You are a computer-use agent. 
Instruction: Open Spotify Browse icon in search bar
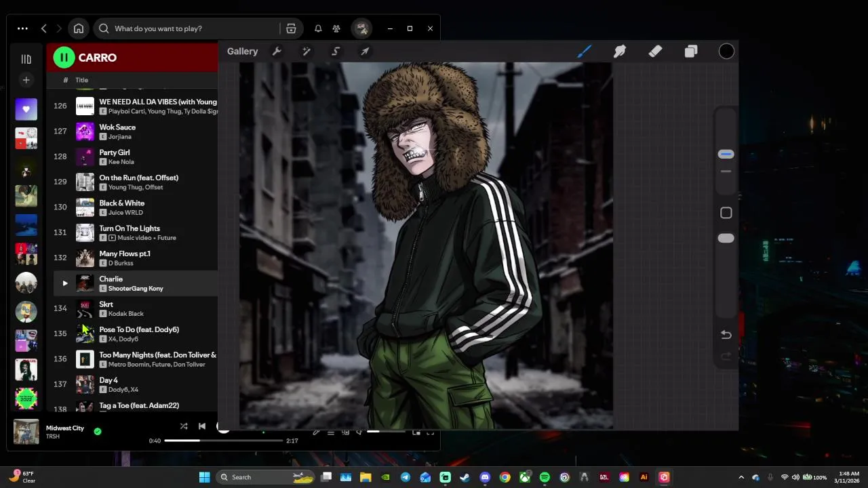pyautogui.click(x=291, y=28)
